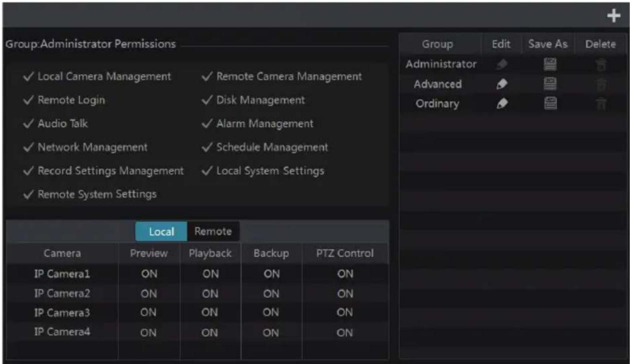Click the Save As column header

click(x=548, y=44)
